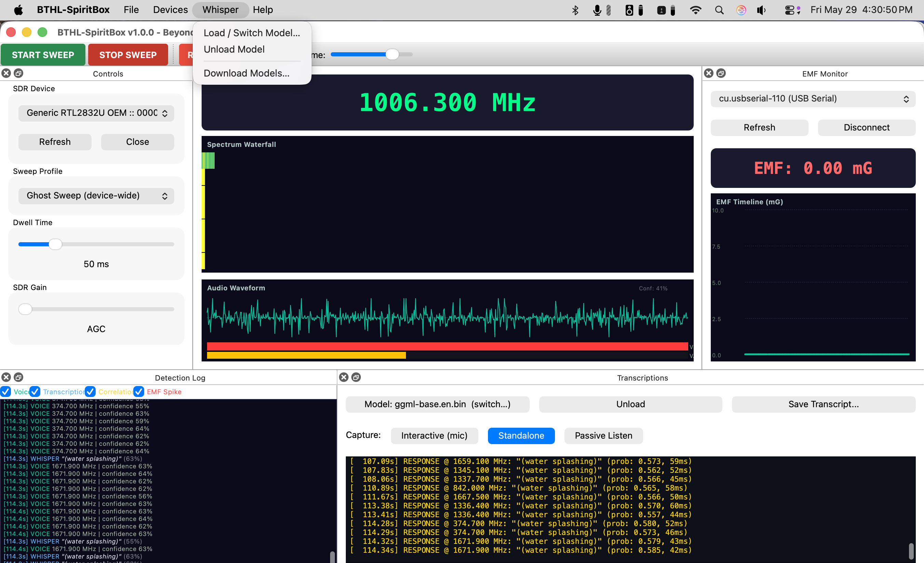Image resolution: width=924 pixels, height=563 pixels.
Task: Toggle the Voice filter checkbox
Action: 5,391
